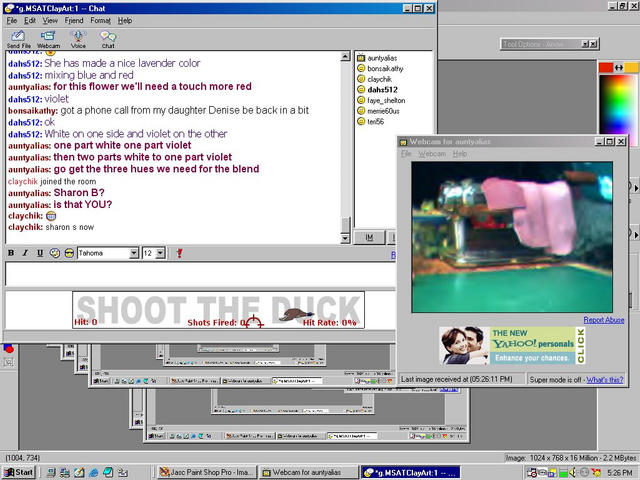Click the Internet Explorer quick launch icon
Image resolution: width=640 pixels, height=480 pixels.
pyautogui.click(x=93, y=472)
